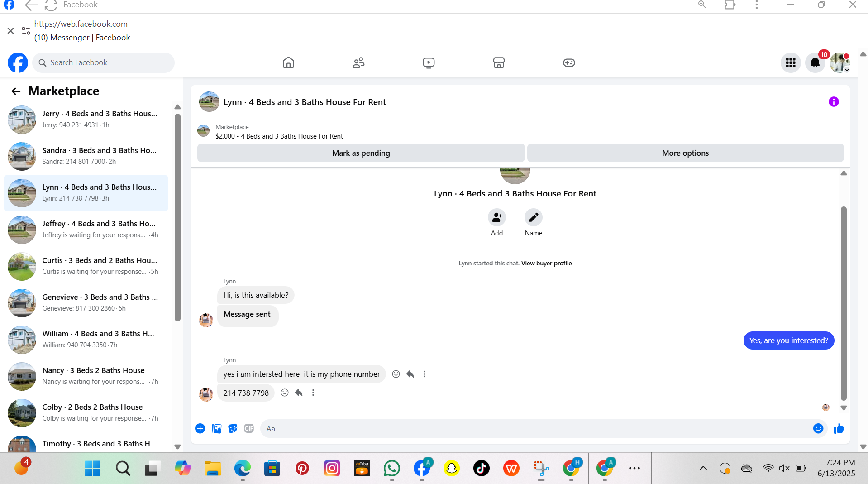Click Add people icon in chat
Viewport: 868px width, 484px height.
coord(497,217)
